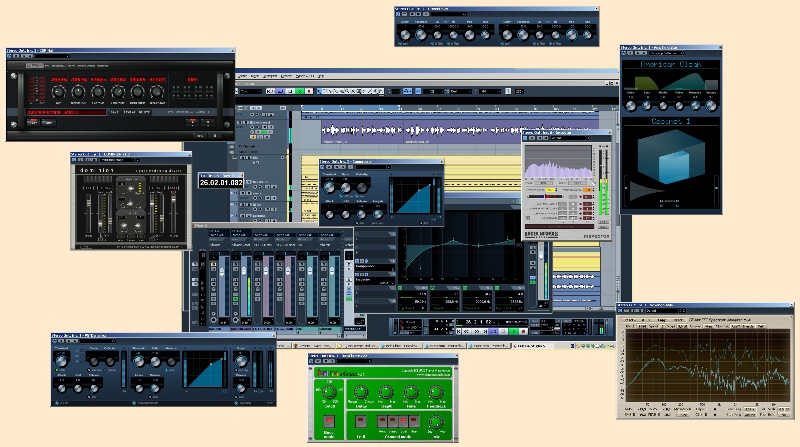The height and width of the screenshot is (447, 800).
Task: Open Beat quantize dropdown on main toolbar
Action: [461, 91]
